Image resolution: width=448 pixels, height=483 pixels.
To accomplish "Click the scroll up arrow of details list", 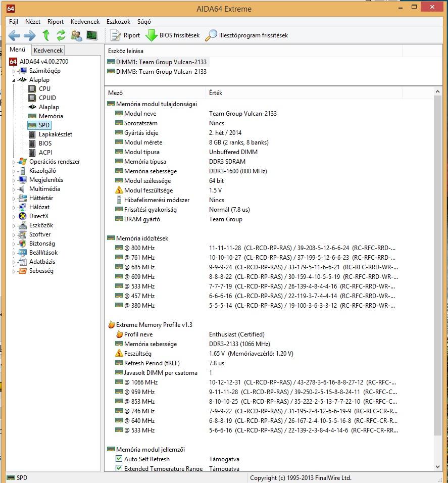I will coord(437,91).
